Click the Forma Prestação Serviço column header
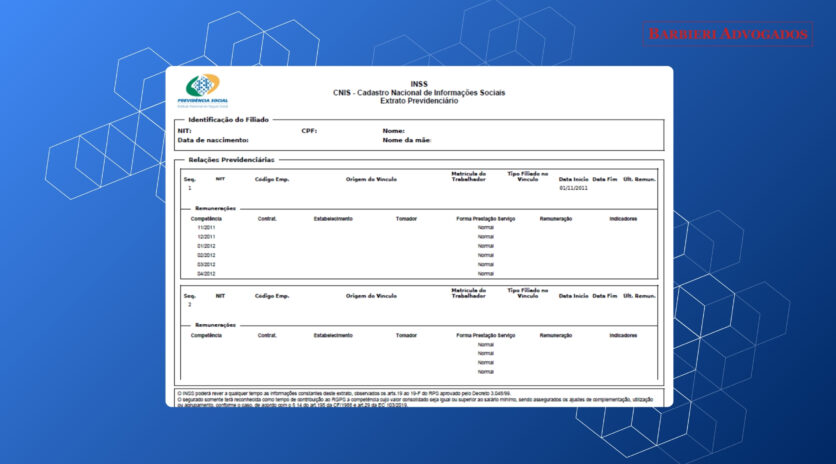 485,218
